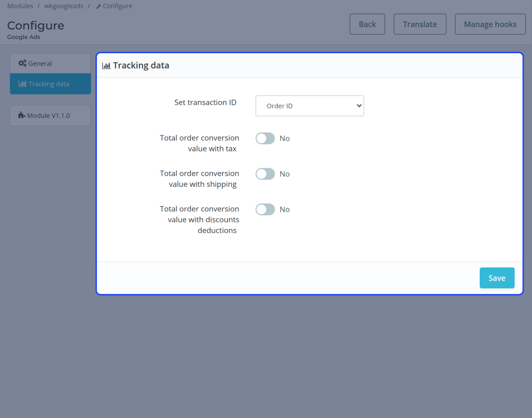Turn on conversion value with discounts deductions
532x418 pixels.
[265, 209]
